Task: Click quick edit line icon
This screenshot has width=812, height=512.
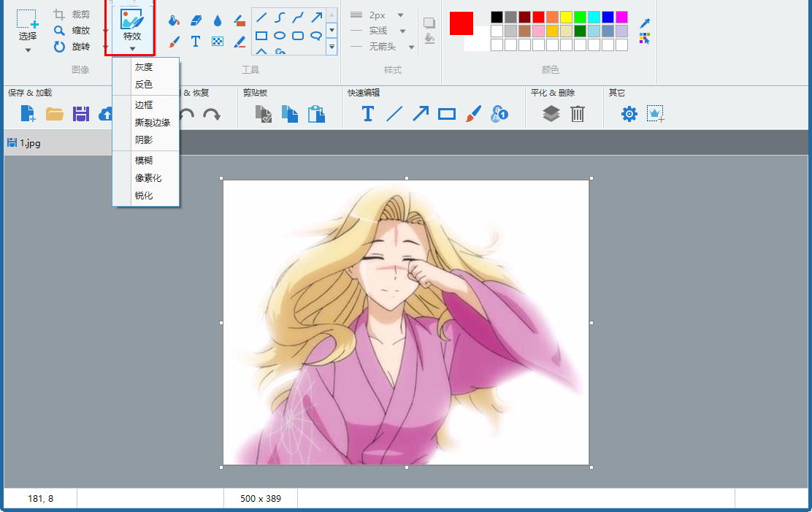Action: click(x=394, y=113)
